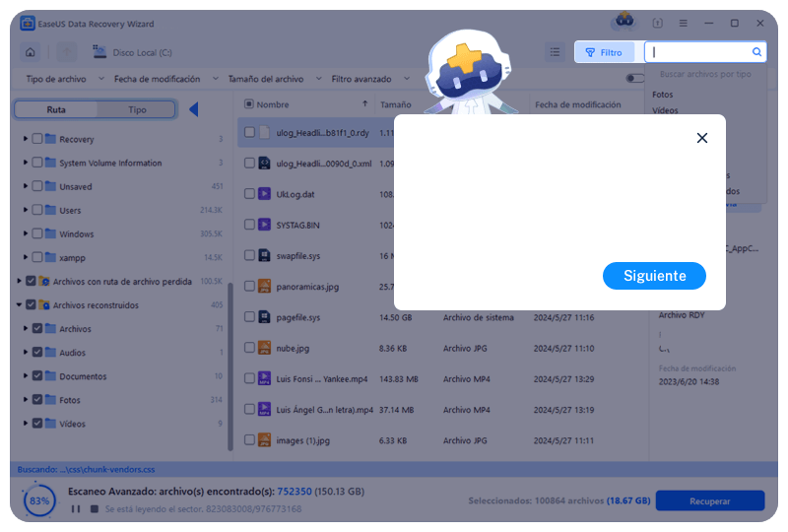Select the Ruta tab

pyautogui.click(x=56, y=109)
